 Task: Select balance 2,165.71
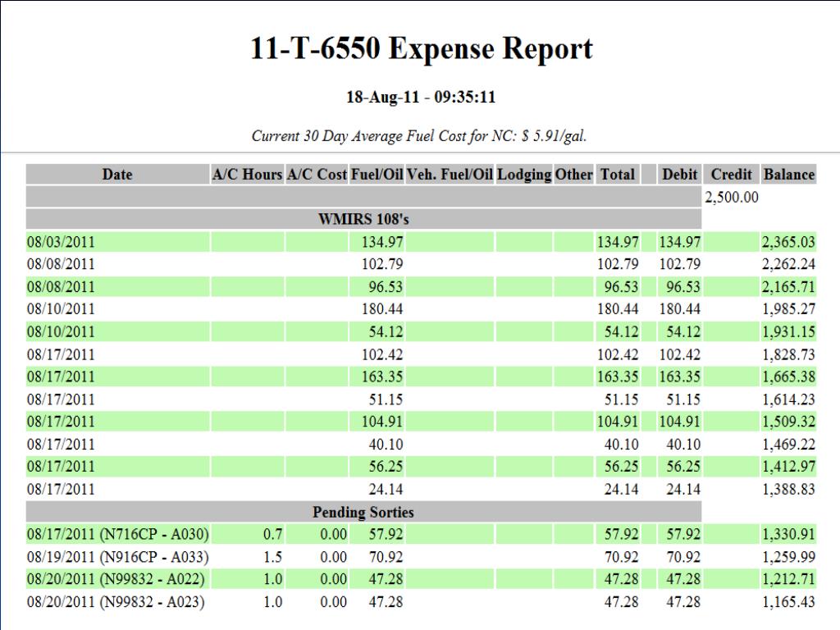point(788,286)
